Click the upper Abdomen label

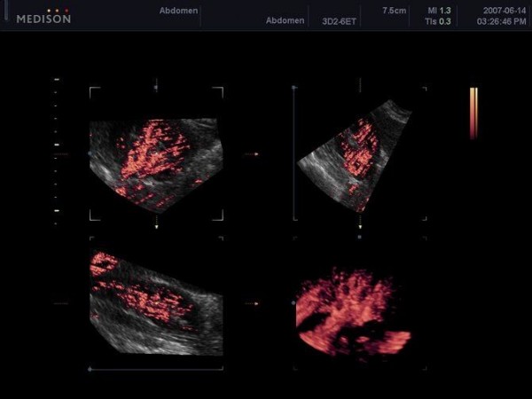pyautogui.click(x=178, y=11)
